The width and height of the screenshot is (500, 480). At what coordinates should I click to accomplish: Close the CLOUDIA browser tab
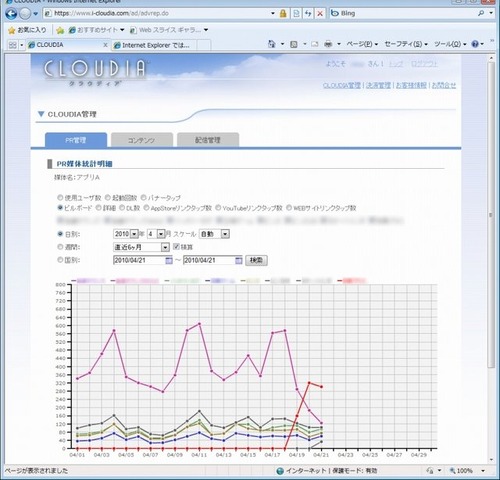coord(105,45)
